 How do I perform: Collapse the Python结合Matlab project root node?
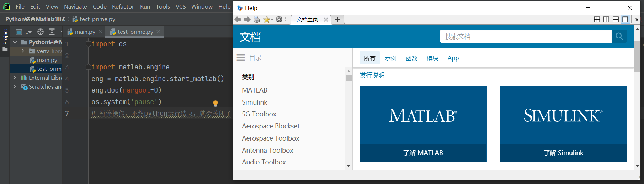click(15, 42)
